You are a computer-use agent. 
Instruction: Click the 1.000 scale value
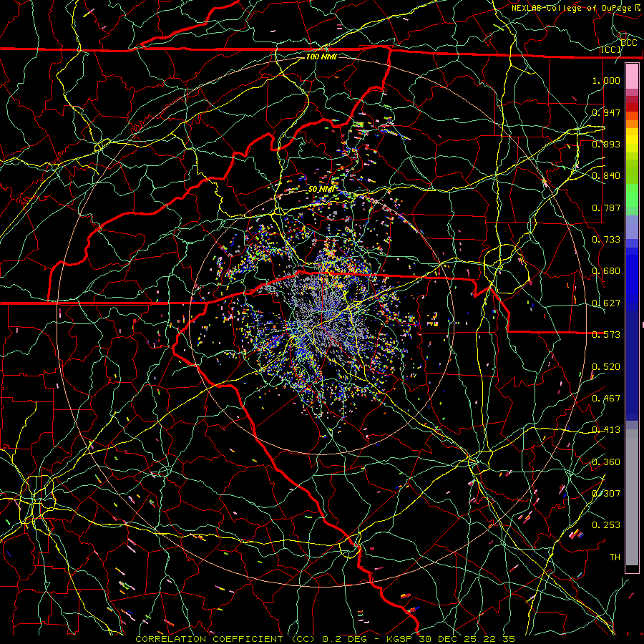coord(606,80)
